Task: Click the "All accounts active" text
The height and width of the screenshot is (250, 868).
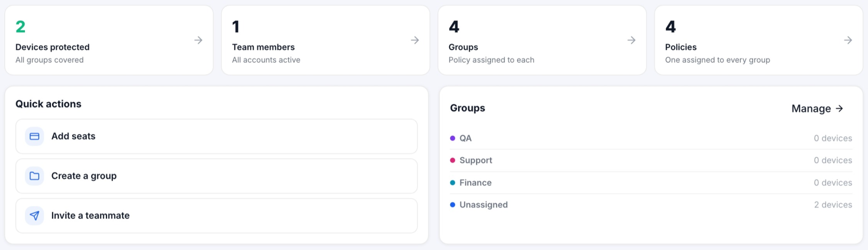Action: [266, 60]
